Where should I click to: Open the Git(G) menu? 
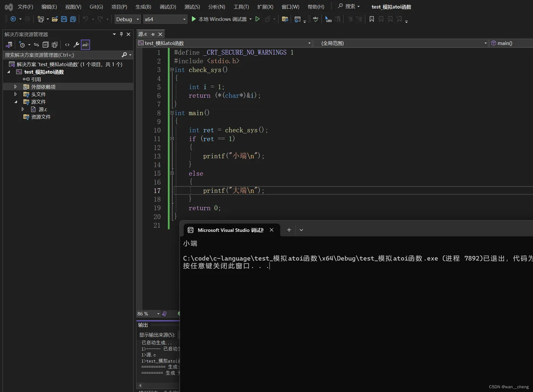pyautogui.click(x=96, y=7)
